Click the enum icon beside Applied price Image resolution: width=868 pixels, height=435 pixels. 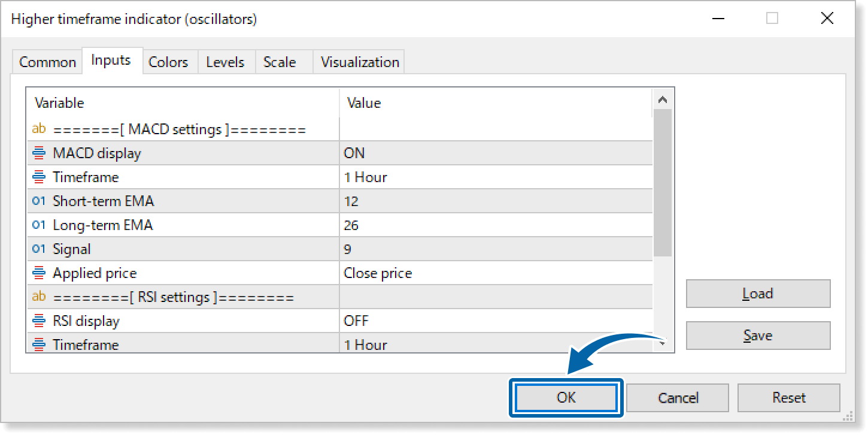(39, 273)
